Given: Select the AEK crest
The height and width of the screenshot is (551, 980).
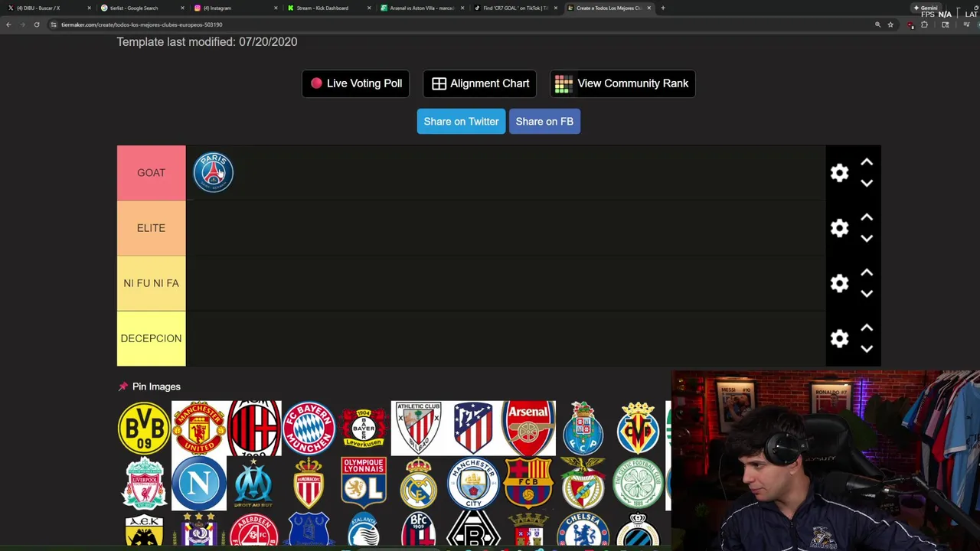Looking at the screenshot, I should point(144,530).
